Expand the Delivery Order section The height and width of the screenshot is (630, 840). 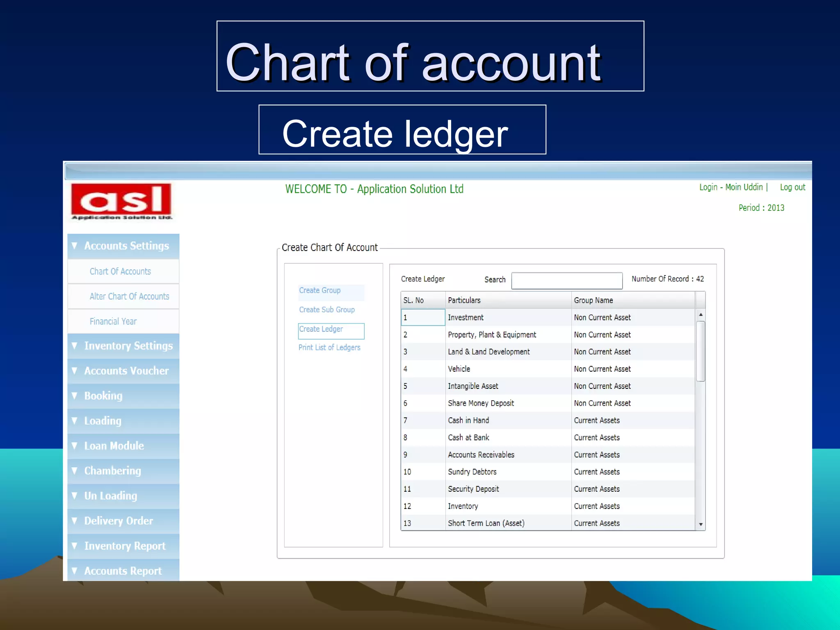click(123, 521)
